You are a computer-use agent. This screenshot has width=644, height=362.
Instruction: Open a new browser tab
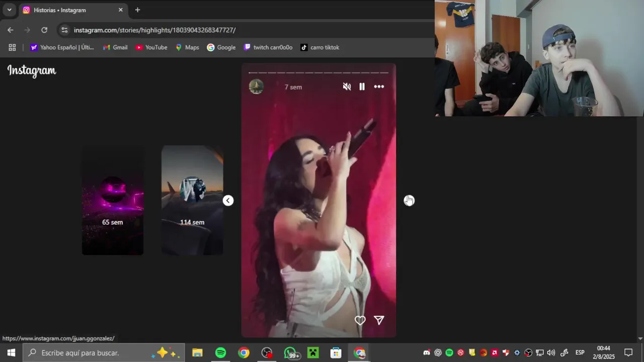click(x=137, y=10)
